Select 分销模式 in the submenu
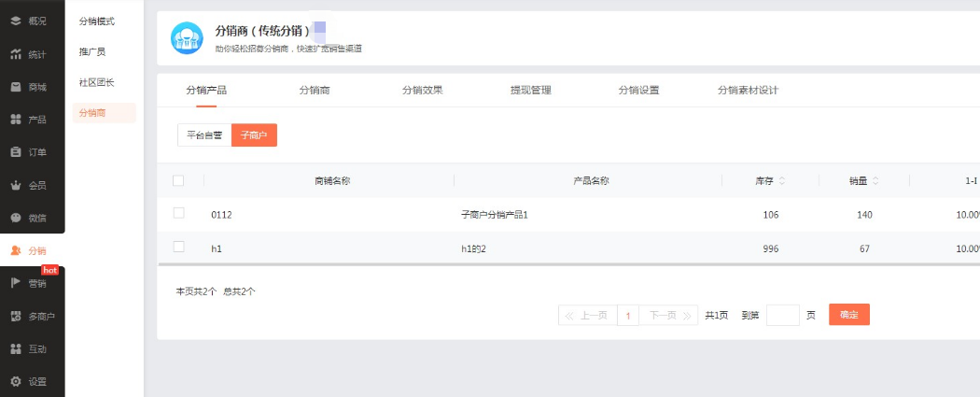 pos(97,21)
